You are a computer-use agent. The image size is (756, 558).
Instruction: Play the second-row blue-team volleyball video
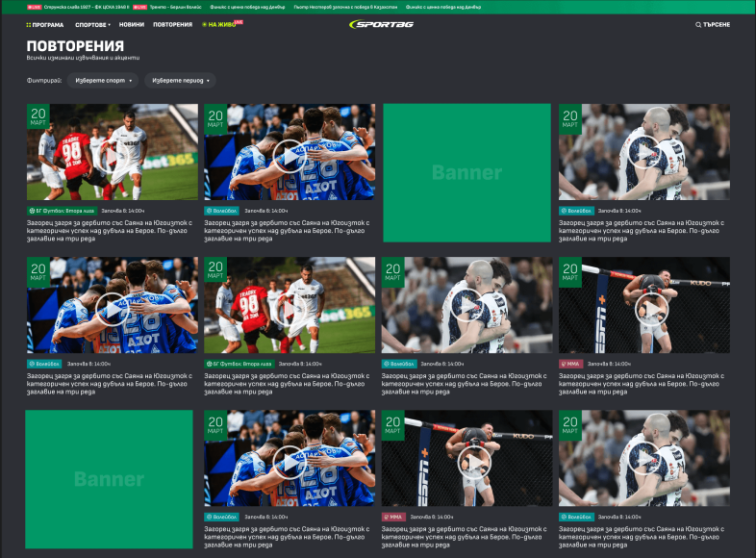coord(112,309)
